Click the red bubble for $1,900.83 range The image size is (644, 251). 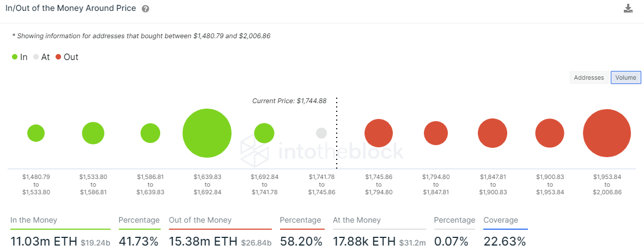pos(550,133)
